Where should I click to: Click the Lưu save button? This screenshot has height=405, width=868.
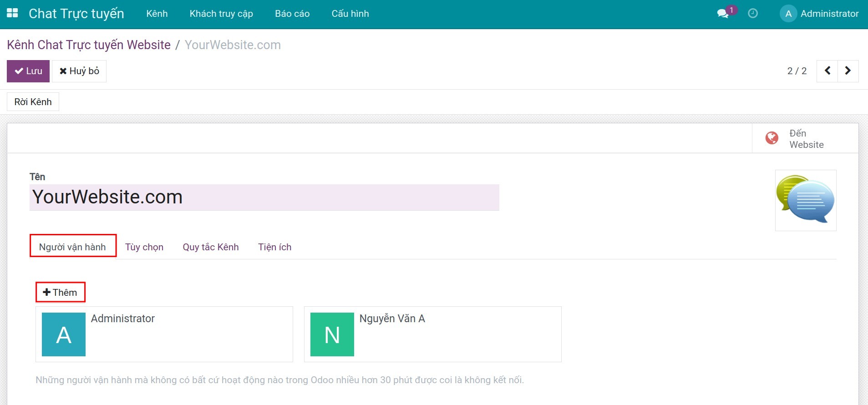pos(28,71)
